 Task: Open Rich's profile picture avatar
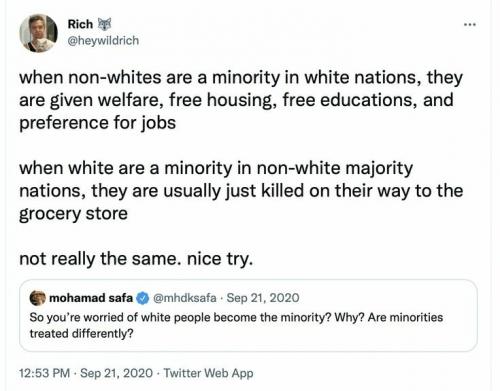38,33
